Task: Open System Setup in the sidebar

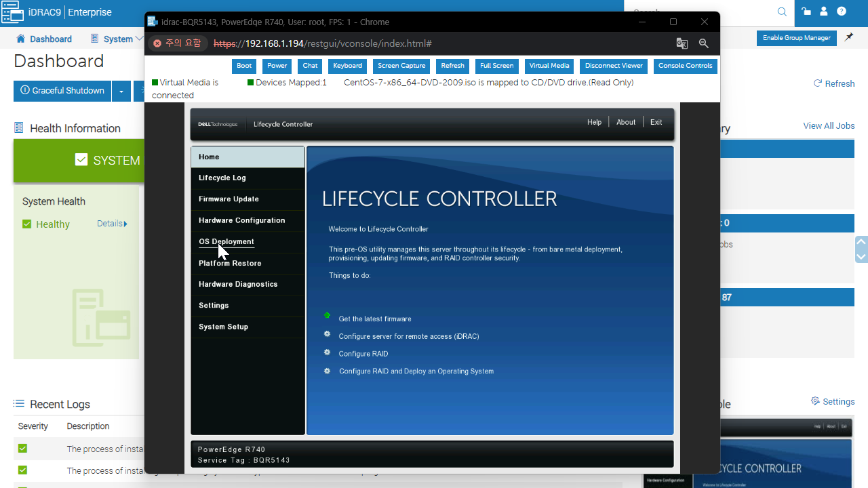Action: (248, 327)
